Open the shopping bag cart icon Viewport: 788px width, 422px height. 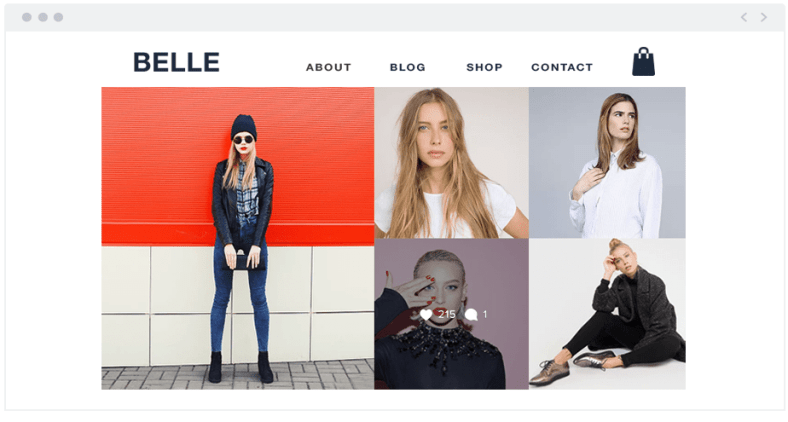tap(643, 62)
